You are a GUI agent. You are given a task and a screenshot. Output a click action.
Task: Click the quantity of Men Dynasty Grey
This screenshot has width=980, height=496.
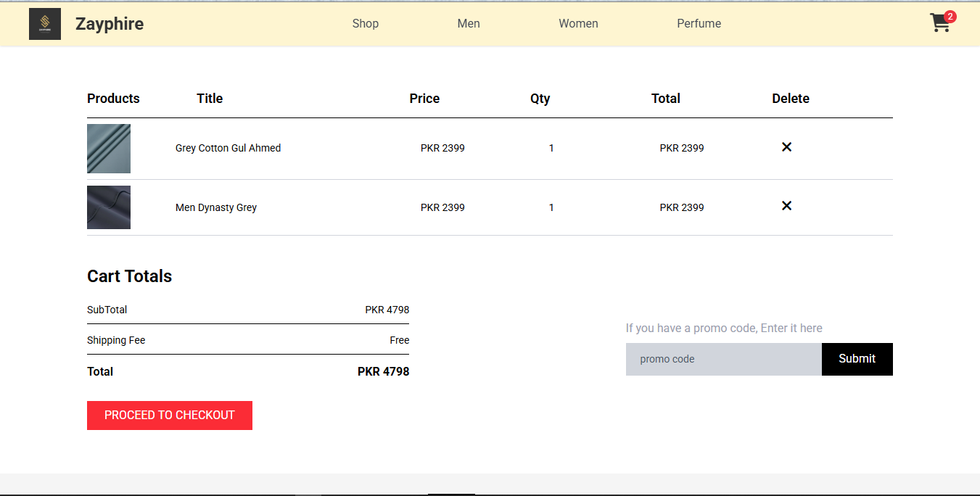click(551, 207)
